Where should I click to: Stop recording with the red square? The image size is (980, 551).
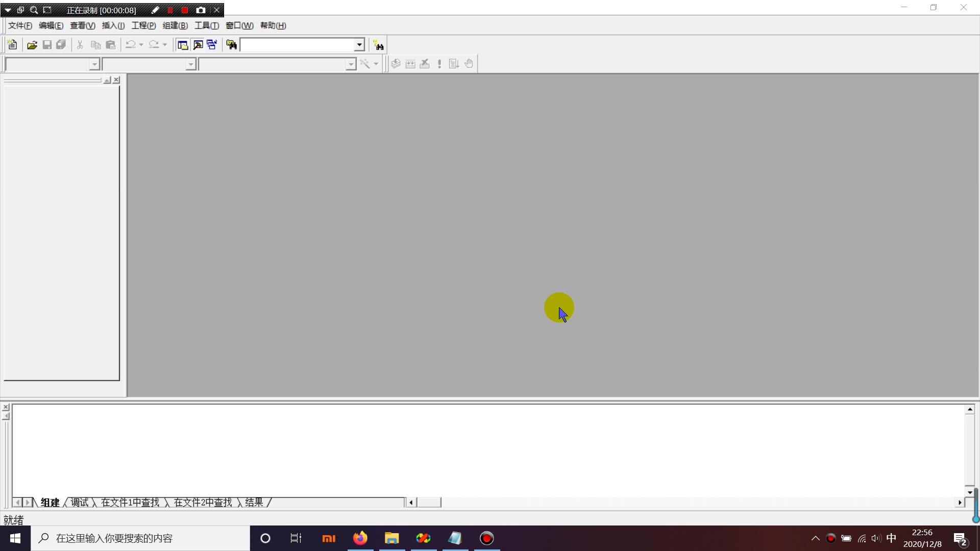(x=185, y=10)
